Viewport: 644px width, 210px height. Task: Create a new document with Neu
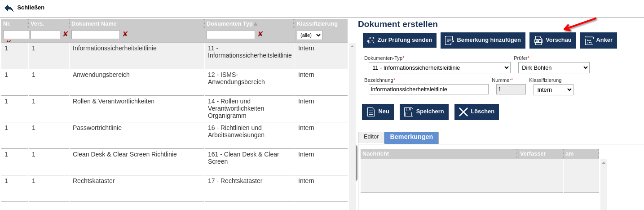(x=378, y=112)
